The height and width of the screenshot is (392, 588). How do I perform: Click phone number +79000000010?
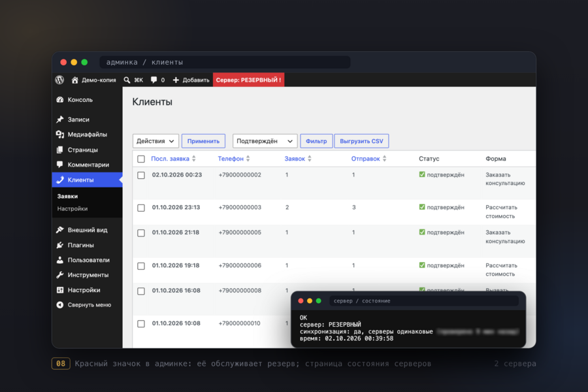[x=239, y=323]
